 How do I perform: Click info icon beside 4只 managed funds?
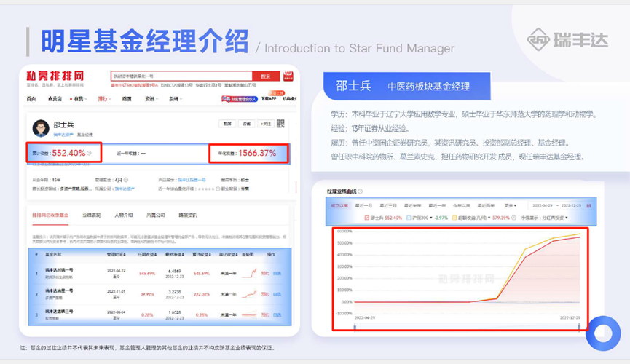pos(126,180)
